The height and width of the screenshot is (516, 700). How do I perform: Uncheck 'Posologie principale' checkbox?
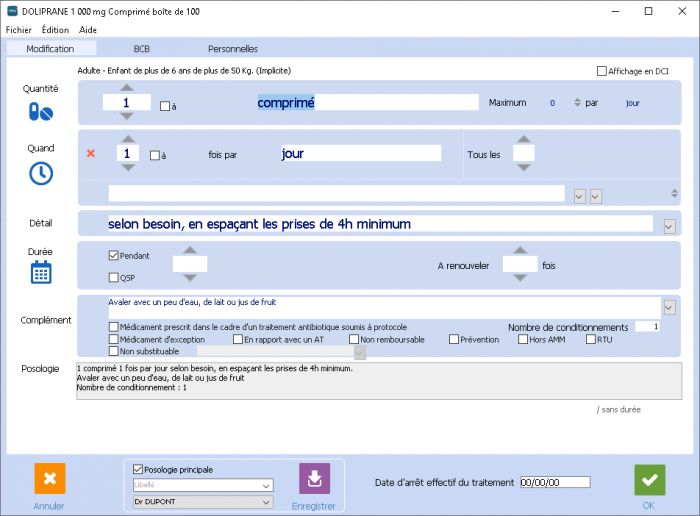pos(138,470)
